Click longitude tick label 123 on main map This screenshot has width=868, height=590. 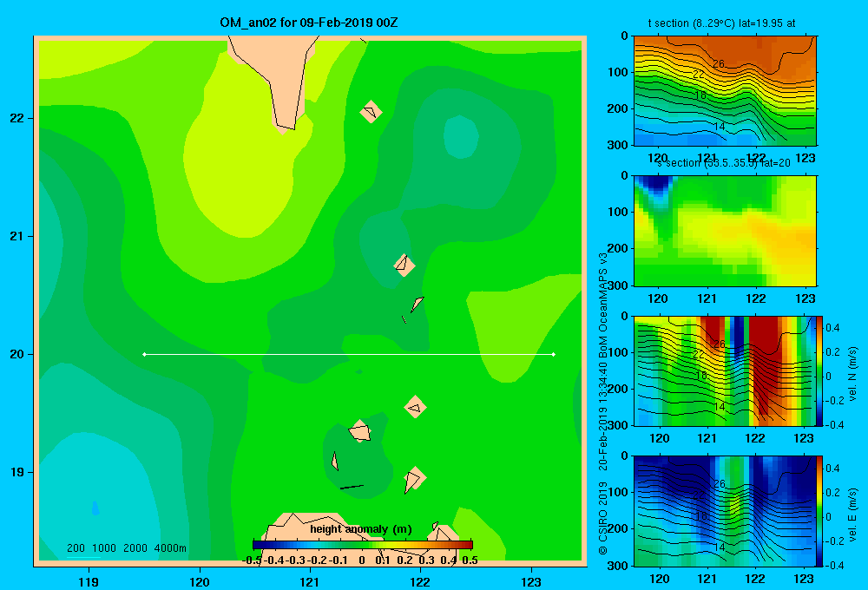pyautogui.click(x=531, y=581)
